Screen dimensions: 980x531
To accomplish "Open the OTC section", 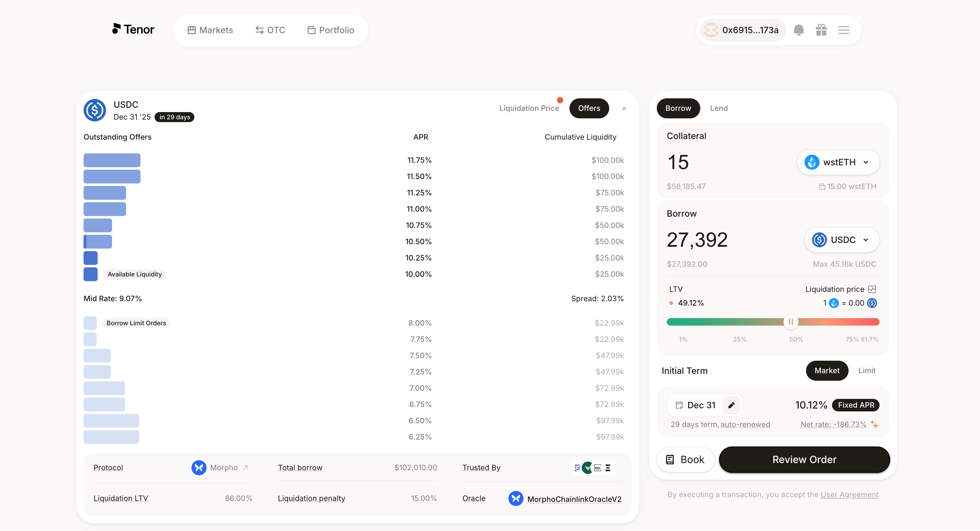I will tap(270, 30).
